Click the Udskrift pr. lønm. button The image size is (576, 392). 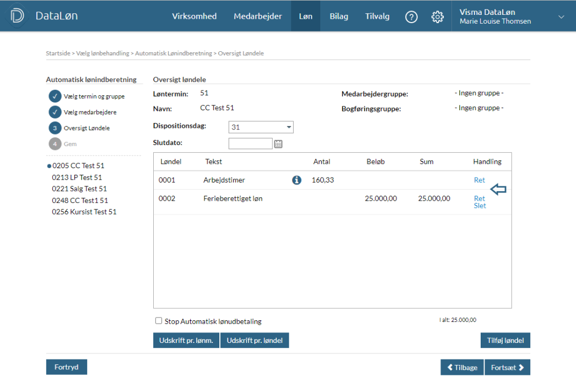(x=186, y=340)
